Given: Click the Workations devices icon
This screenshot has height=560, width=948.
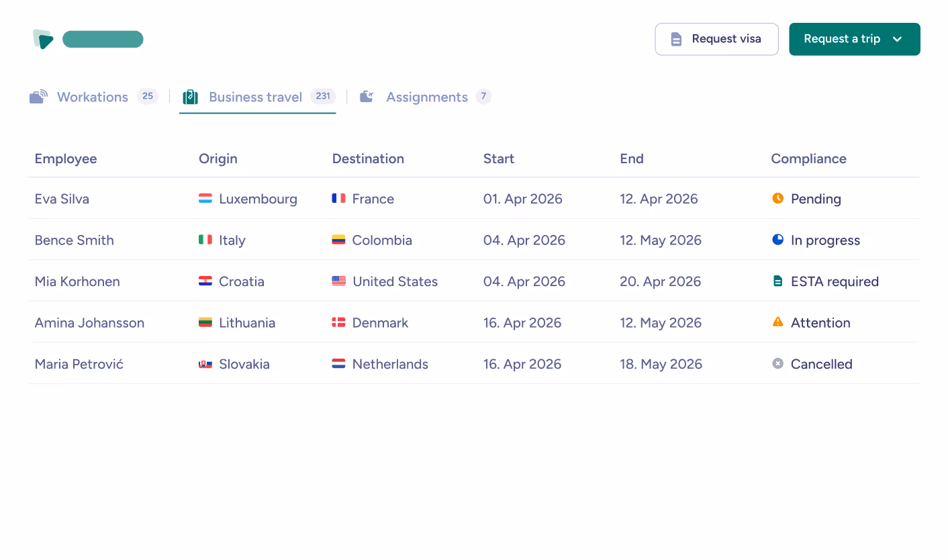Looking at the screenshot, I should 39,97.
